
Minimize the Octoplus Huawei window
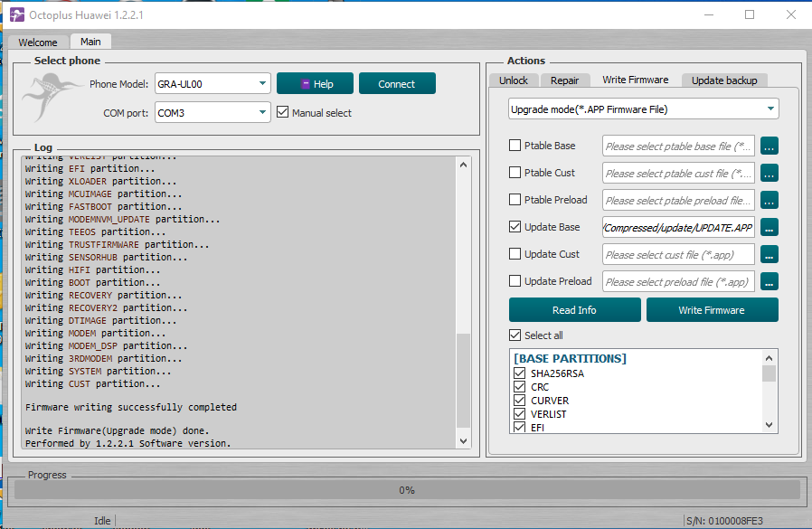pyautogui.click(x=709, y=14)
